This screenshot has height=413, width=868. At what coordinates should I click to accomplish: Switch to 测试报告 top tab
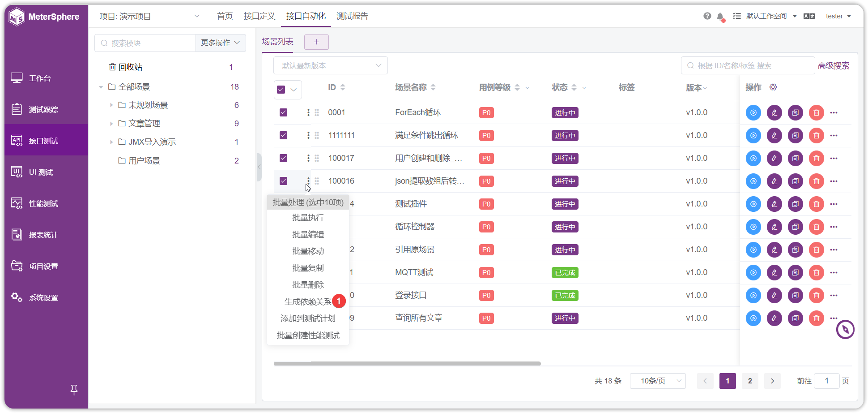[352, 16]
